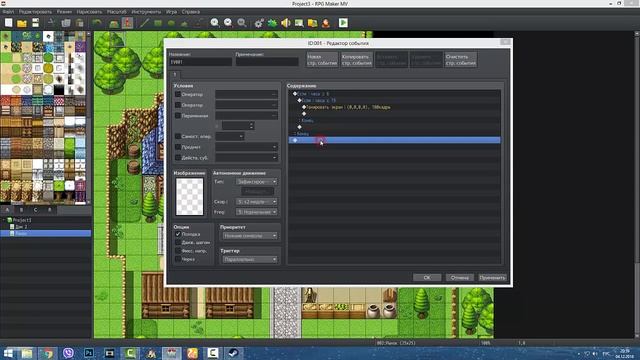Open the Редактировать menu
Image resolution: width=640 pixels, height=360 pixels.
36,12
